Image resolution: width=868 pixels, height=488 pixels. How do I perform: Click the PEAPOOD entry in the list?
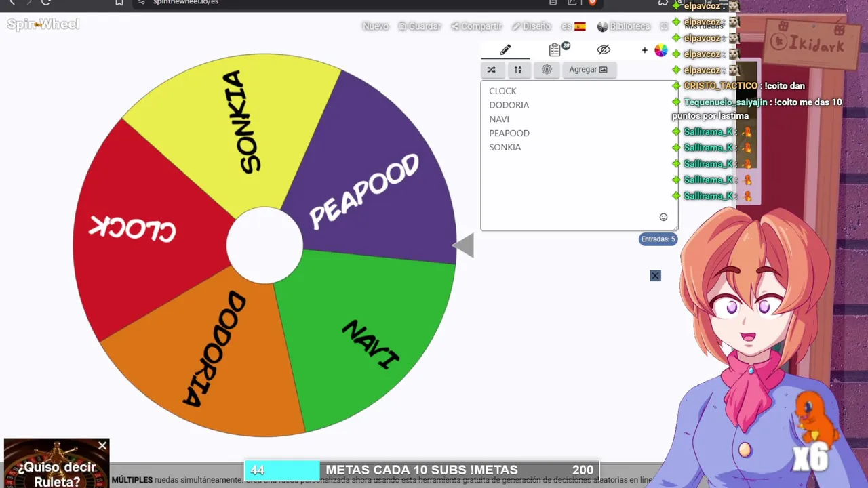point(509,133)
